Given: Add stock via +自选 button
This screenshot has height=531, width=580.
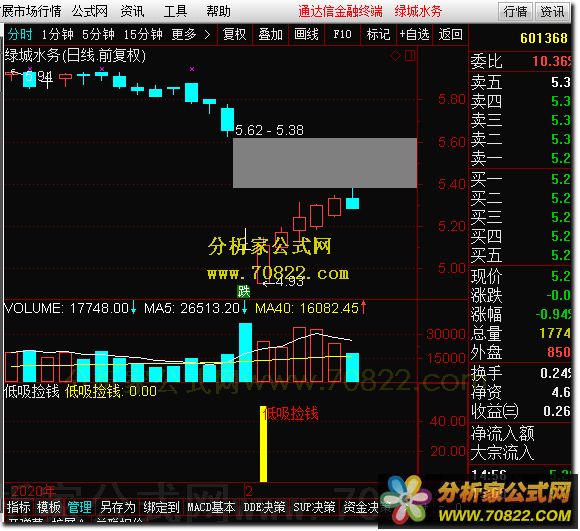Looking at the screenshot, I should point(414,34).
